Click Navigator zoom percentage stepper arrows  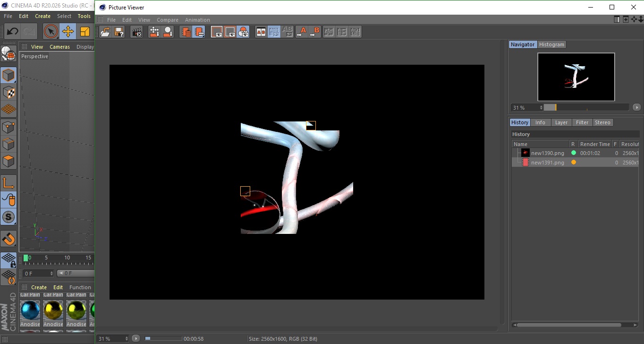[541, 108]
